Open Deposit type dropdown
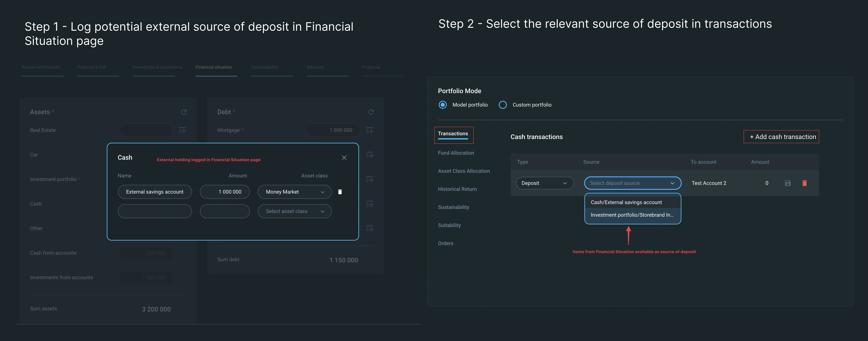The width and height of the screenshot is (868, 341). [x=544, y=183]
